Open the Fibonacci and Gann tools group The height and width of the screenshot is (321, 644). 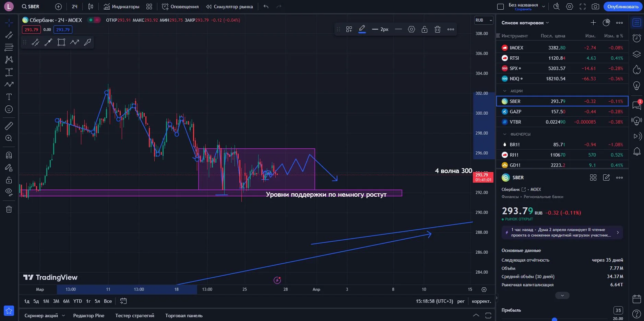(9, 47)
